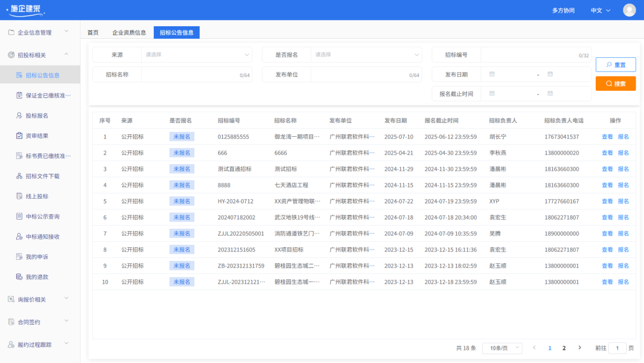Click the 我的申诉 icon
This screenshot has height=363, width=644.
19,256
